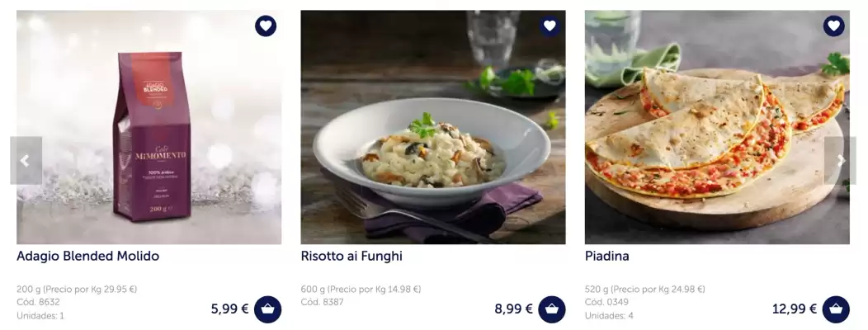Show next products with right carousel arrow
The height and width of the screenshot is (330, 868).
pyautogui.click(x=840, y=161)
